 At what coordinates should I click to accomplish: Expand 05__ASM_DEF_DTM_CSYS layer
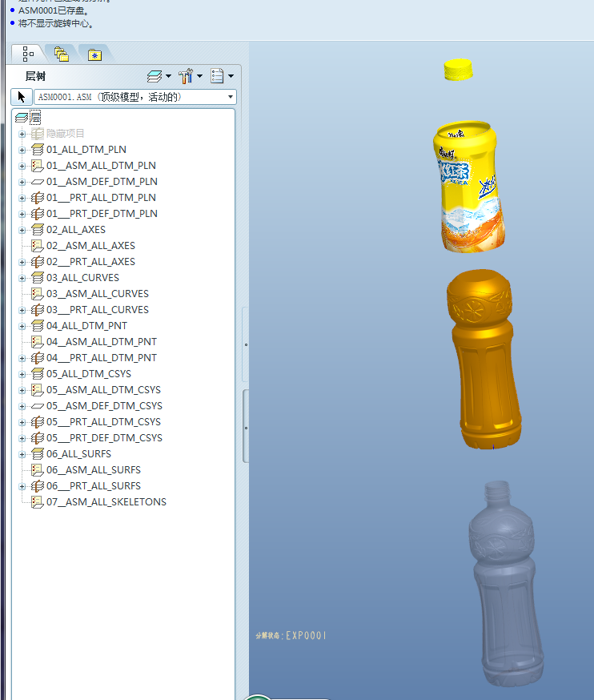[x=22, y=406]
